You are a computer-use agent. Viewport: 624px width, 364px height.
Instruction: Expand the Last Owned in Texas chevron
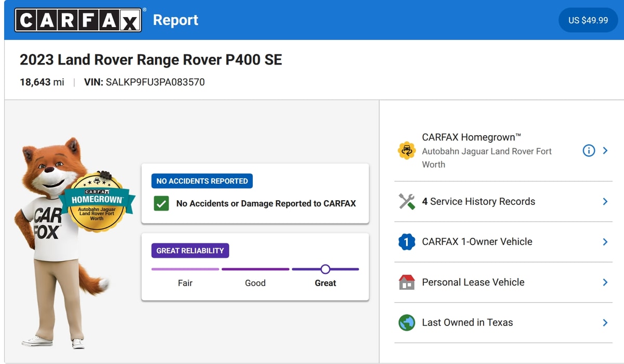coord(605,322)
